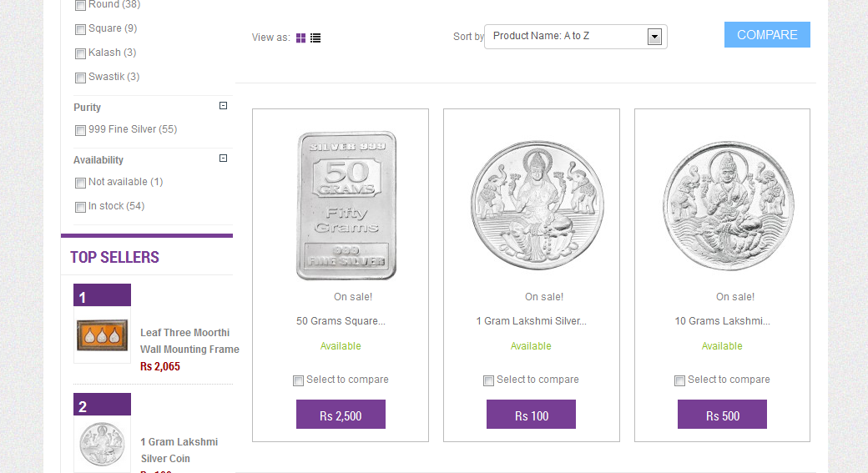Switch to list view icon
This screenshot has width=868, height=473.
pyautogui.click(x=315, y=38)
